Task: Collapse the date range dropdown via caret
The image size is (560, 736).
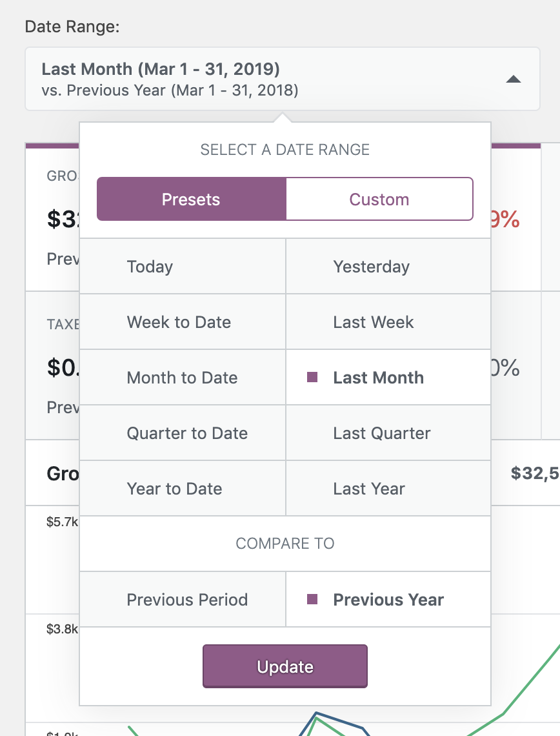Action: [x=513, y=78]
